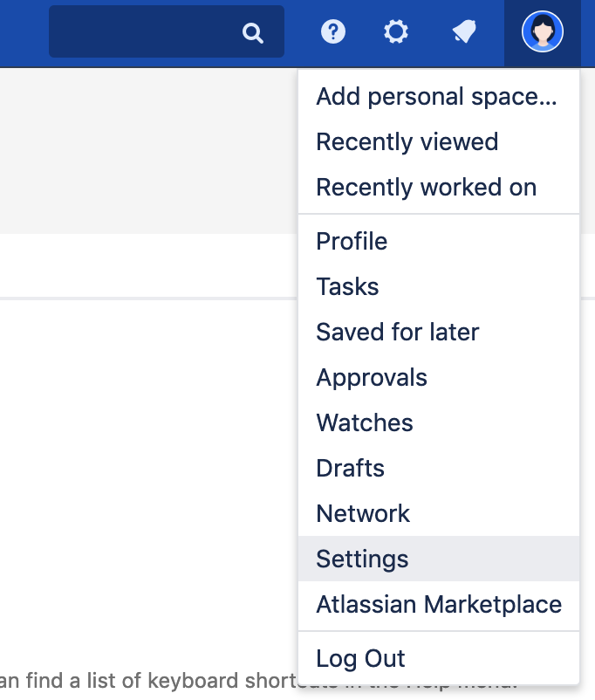Choose Recently worked on

tap(426, 188)
